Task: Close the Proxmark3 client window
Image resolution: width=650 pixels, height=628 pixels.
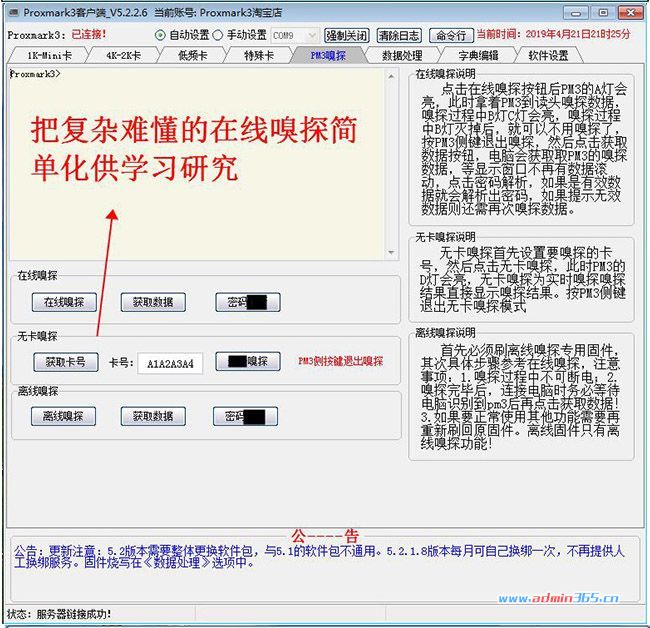Action: 631,12
